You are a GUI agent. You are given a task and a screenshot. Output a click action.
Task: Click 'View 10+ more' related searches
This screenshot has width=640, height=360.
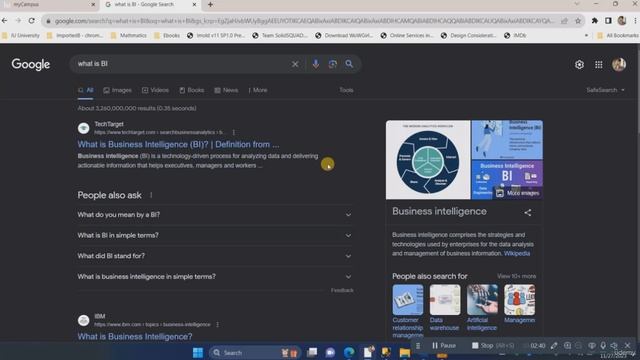tap(516, 276)
